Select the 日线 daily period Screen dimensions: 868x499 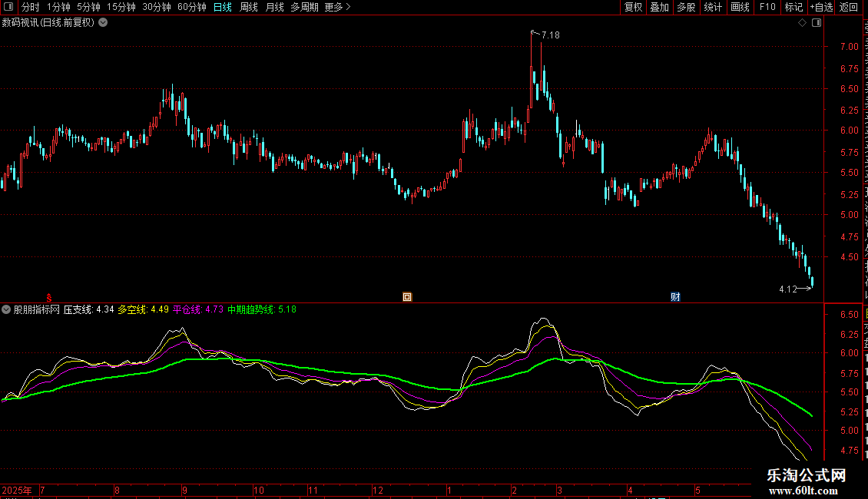point(223,7)
